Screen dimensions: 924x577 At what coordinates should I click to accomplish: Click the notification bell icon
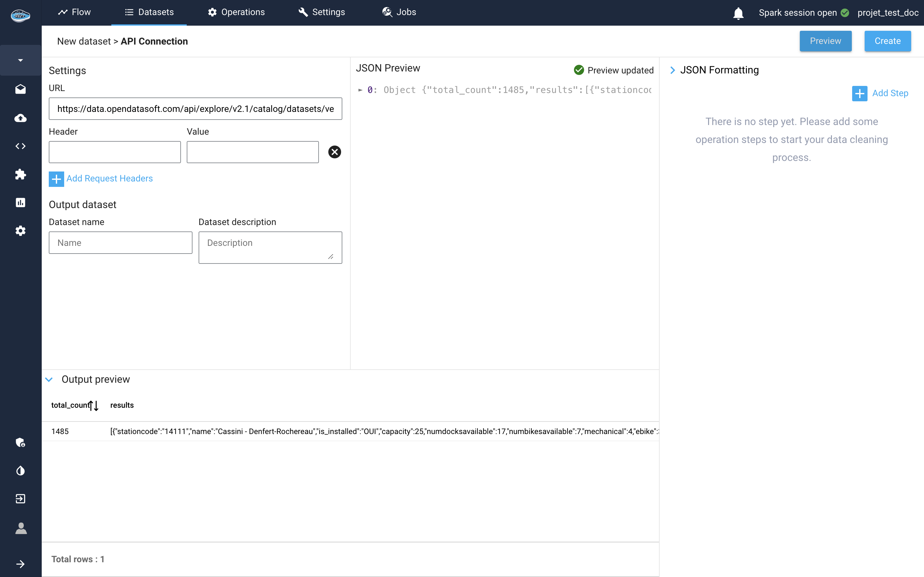click(738, 13)
